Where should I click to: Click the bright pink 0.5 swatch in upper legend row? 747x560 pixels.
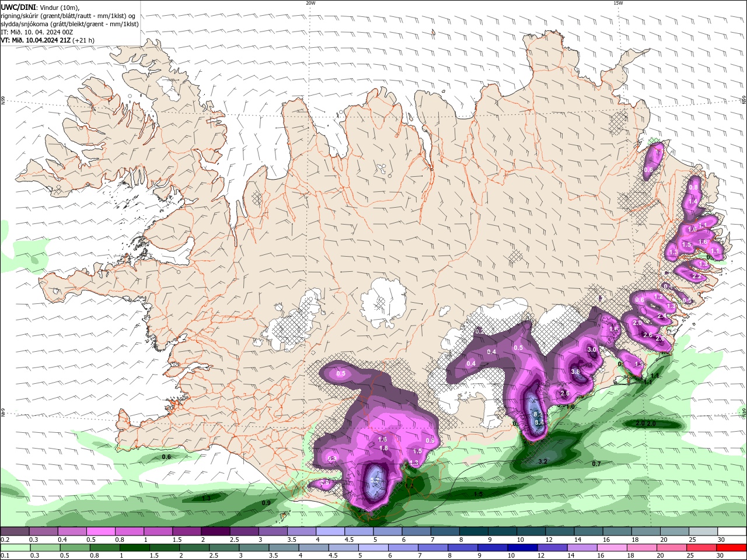tap(100, 531)
